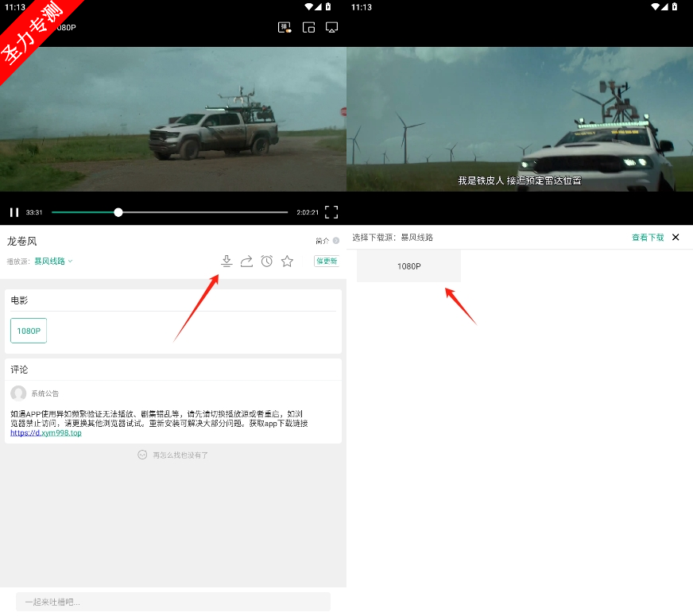Open the https://d.xym998.top link
This screenshot has height=616, width=693.
click(46, 433)
